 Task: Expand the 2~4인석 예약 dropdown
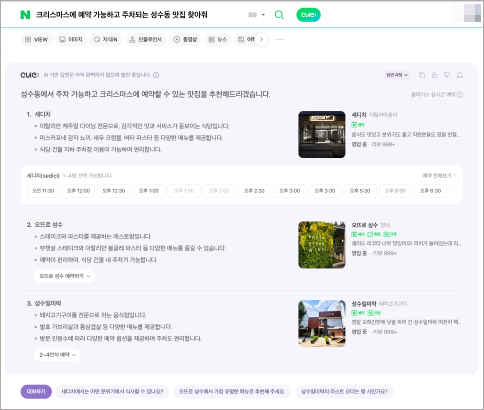[57, 355]
